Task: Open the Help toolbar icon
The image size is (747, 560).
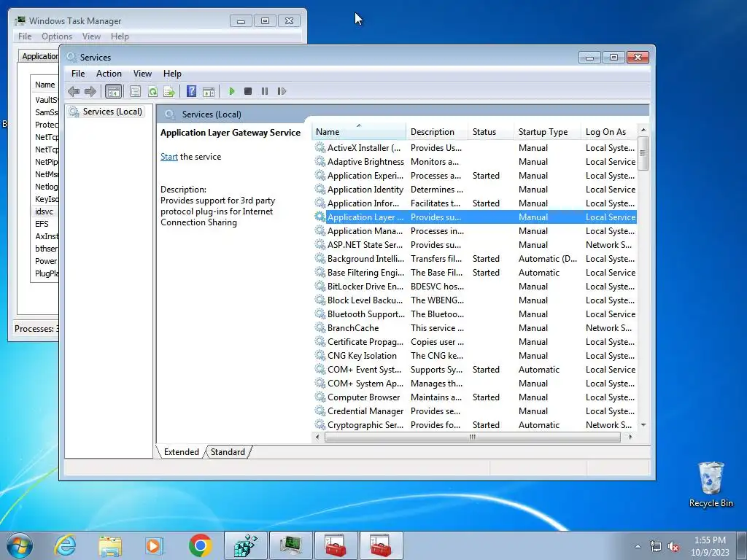Action: click(x=192, y=91)
